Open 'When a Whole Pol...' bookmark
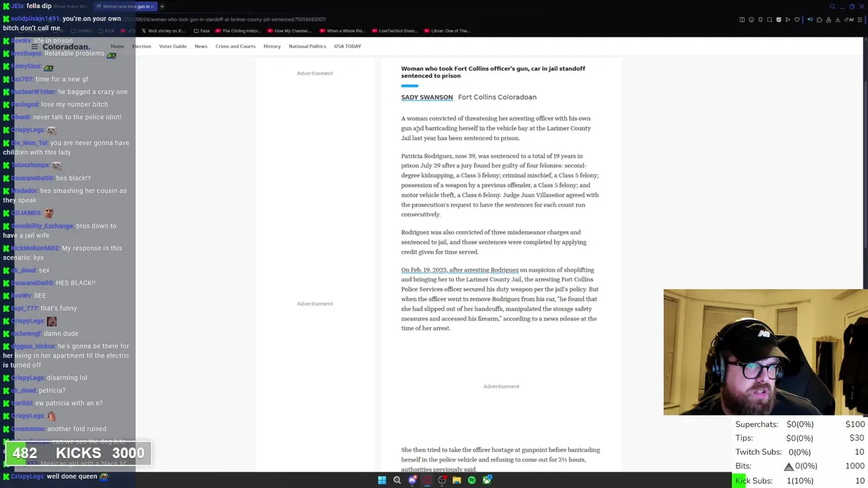Image resolution: width=868 pixels, height=488 pixels. pyautogui.click(x=342, y=30)
